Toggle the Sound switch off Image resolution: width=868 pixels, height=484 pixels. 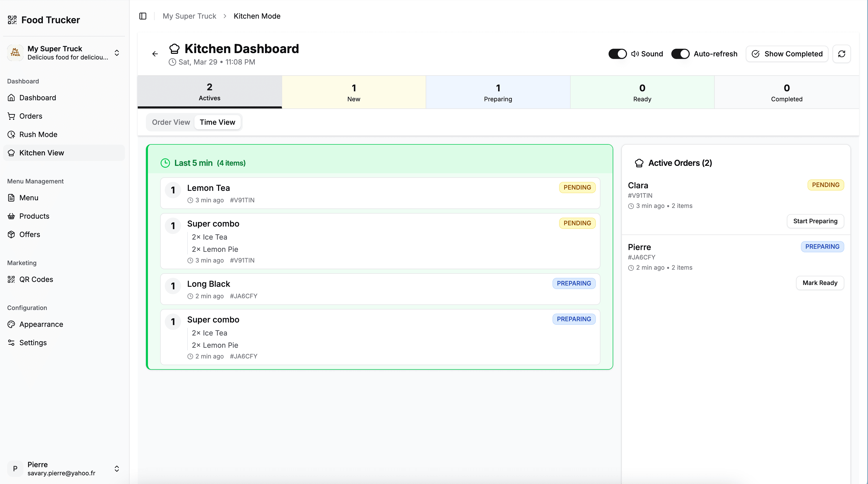coord(617,54)
